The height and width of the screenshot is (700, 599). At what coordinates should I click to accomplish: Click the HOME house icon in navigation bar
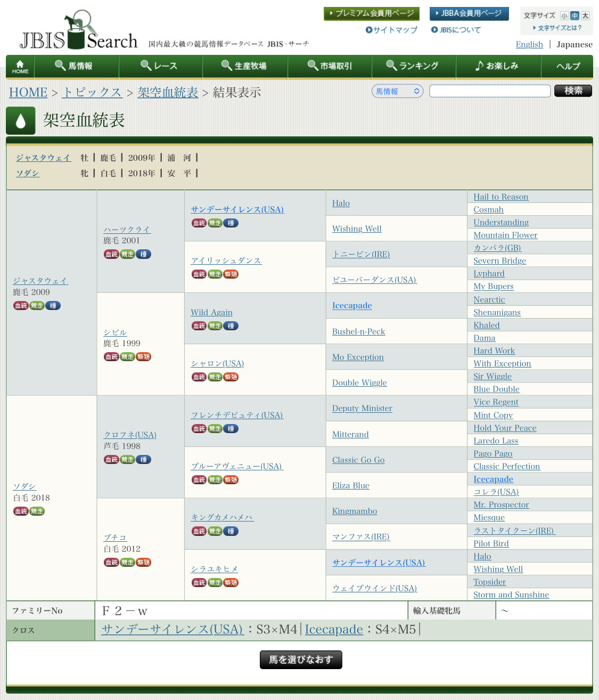click(x=20, y=67)
